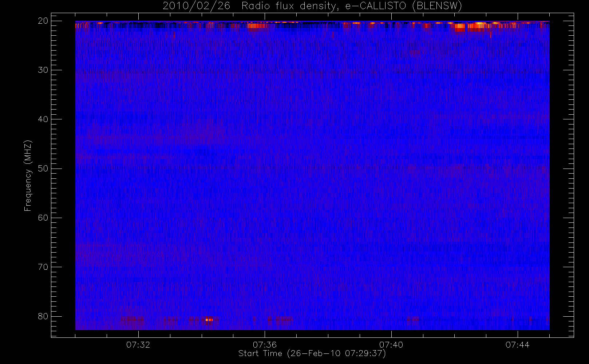Click the red-orange burst near 07:36 at 20 MHz
The height and width of the screenshot is (364, 589).
tap(258, 26)
